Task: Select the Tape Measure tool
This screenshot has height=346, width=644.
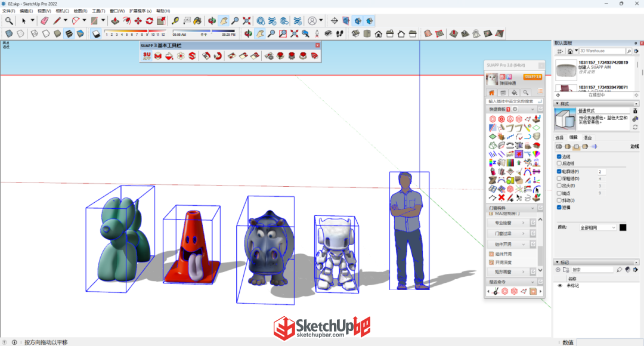Action: (175, 20)
